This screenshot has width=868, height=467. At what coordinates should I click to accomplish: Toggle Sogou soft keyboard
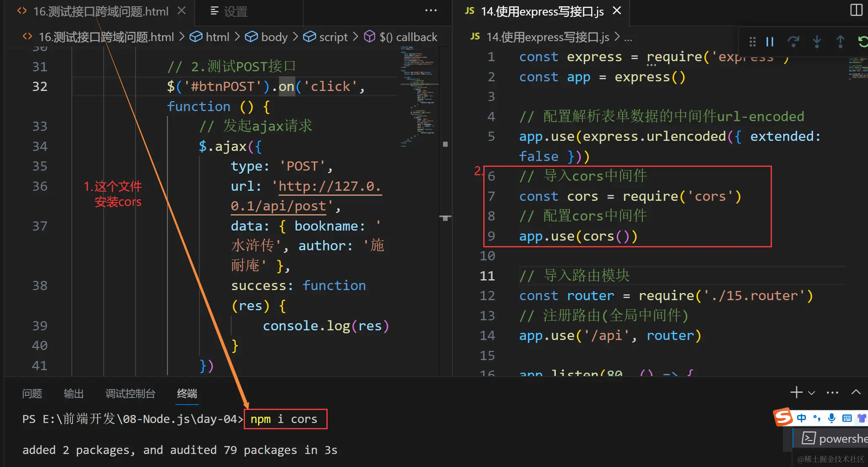(x=847, y=418)
